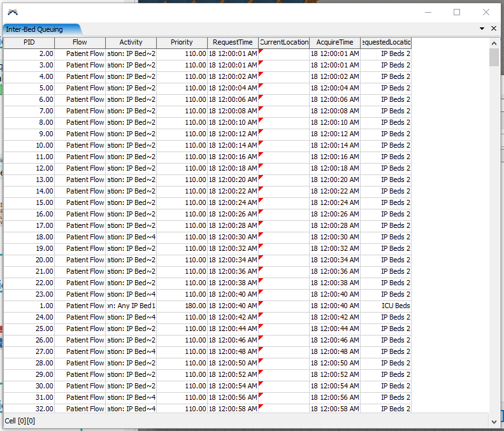Image resolution: width=504 pixels, height=431 pixels.
Task: Close the Inter-Bed Queuing tab panel
Action: point(493,29)
